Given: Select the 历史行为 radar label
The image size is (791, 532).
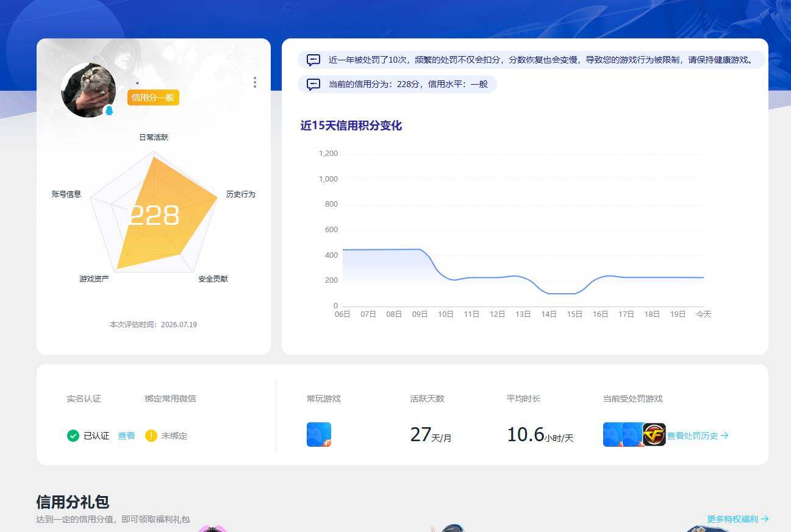Looking at the screenshot, I should pos(241,194).
